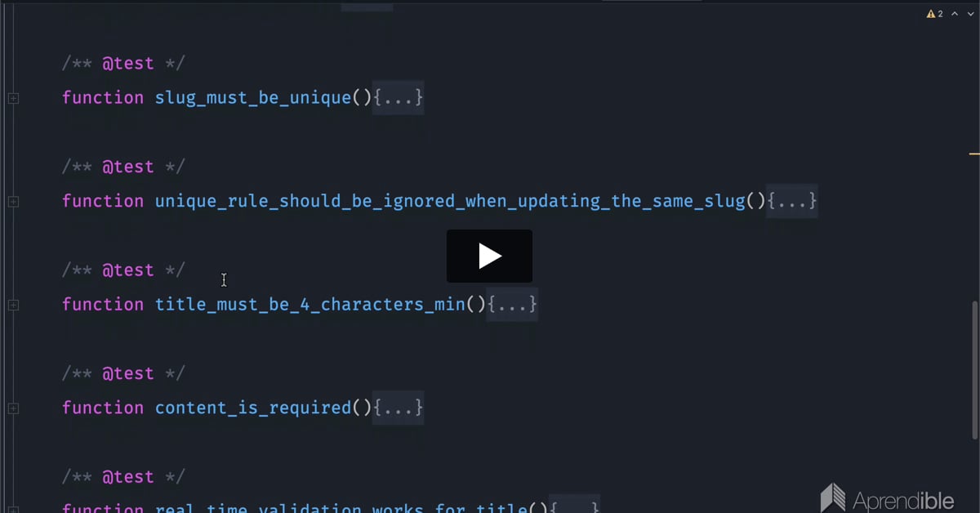This screenshot has width=980, height=513.
Task: Place cursor on content_is_required function name
Action: click(252, 407)
